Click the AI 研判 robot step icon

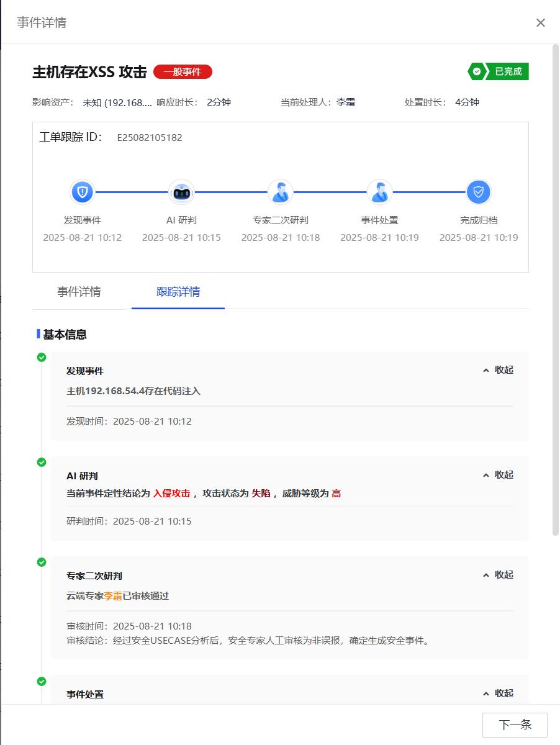tap(181, 192)
